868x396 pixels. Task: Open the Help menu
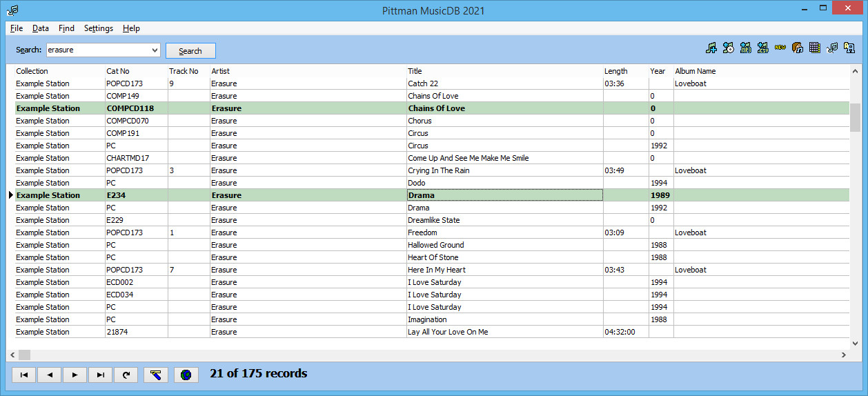[131, 28]
